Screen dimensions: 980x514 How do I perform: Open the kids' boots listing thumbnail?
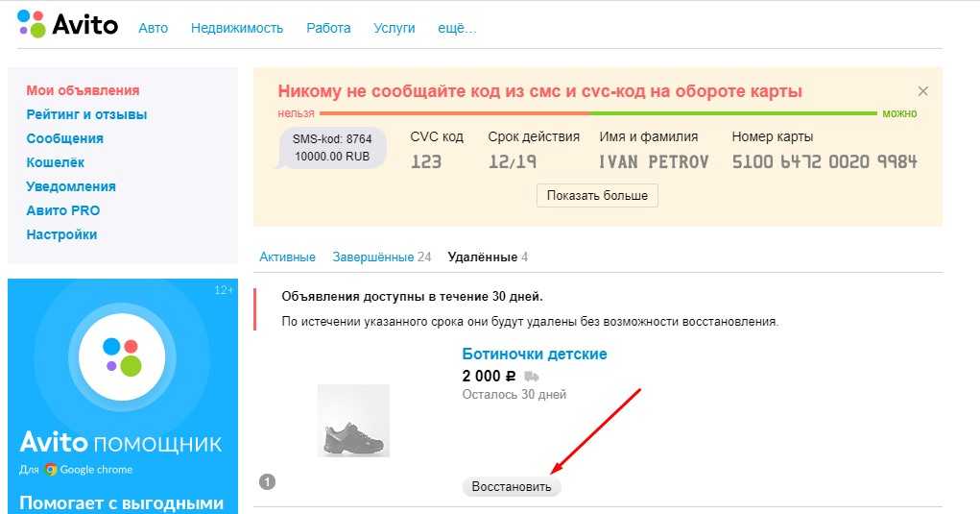pyautogui.click(x=353, y=421)
